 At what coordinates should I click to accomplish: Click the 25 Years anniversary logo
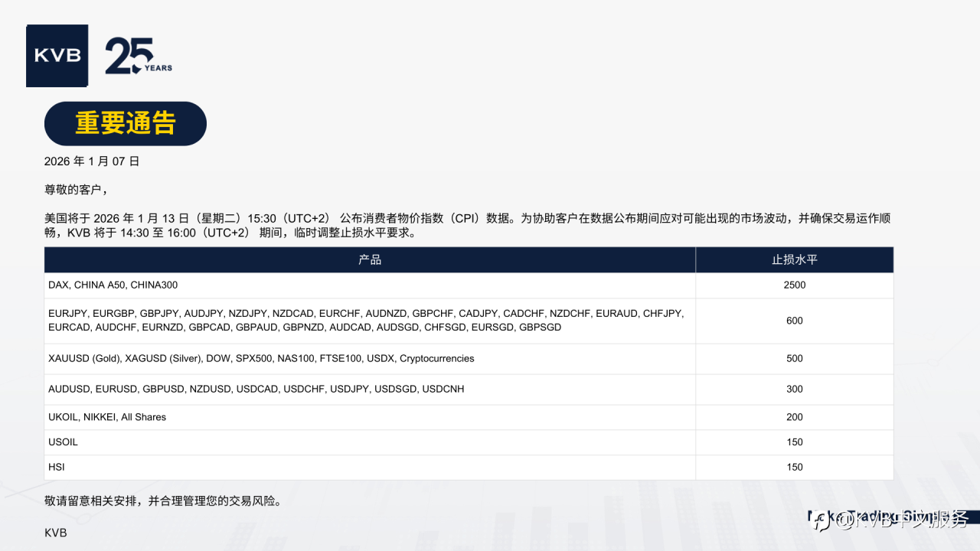(x=139, y=56)
